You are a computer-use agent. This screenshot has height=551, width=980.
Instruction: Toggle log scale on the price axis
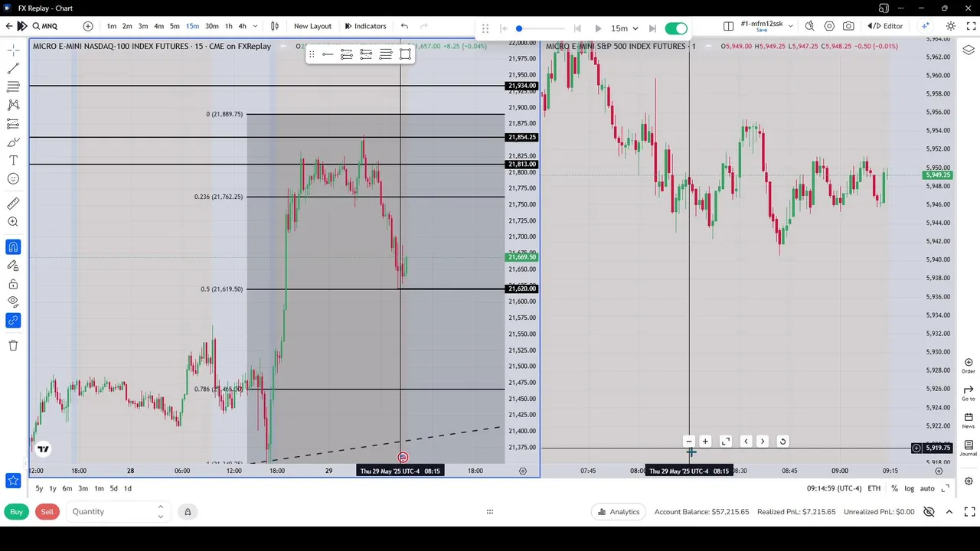(909, 488)
